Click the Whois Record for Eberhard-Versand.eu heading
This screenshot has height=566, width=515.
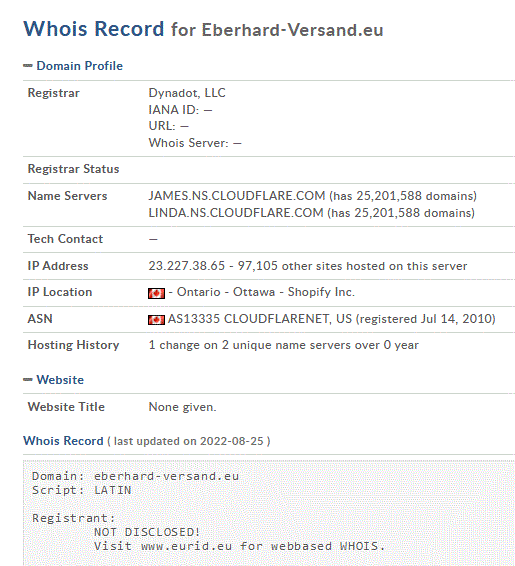coord(203,29)
